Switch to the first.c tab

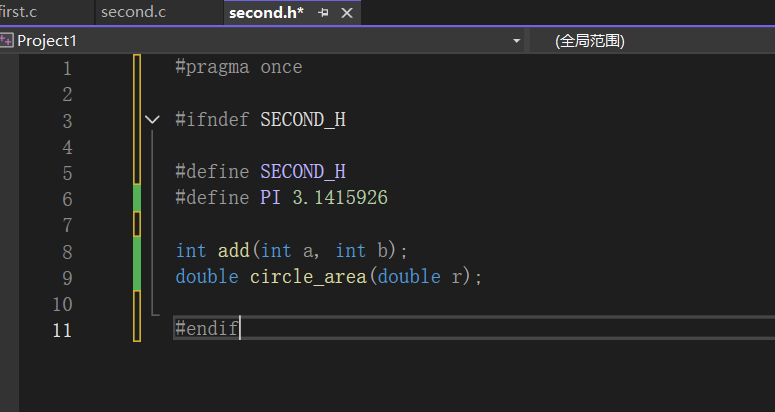point(18,12)
